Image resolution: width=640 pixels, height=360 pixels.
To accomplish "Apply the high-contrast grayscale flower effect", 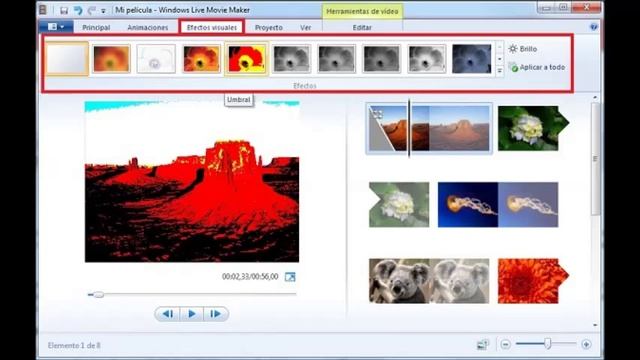I will coord(427,59).
